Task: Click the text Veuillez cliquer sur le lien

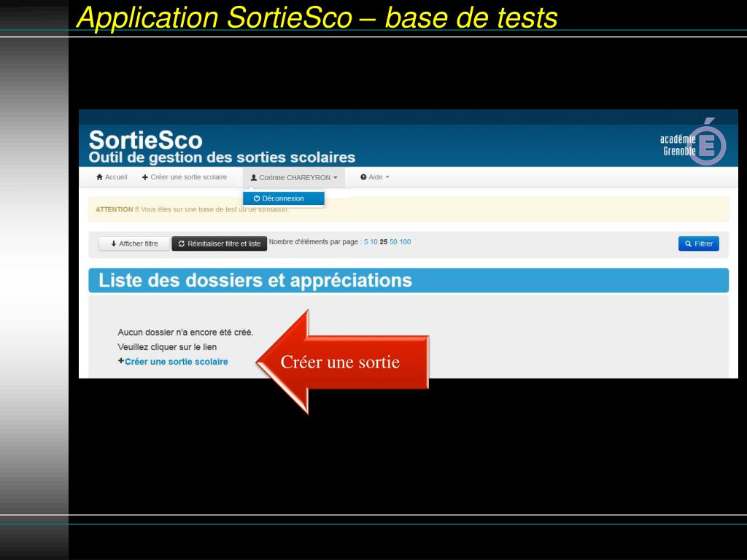Action: [x=167, y=347]
